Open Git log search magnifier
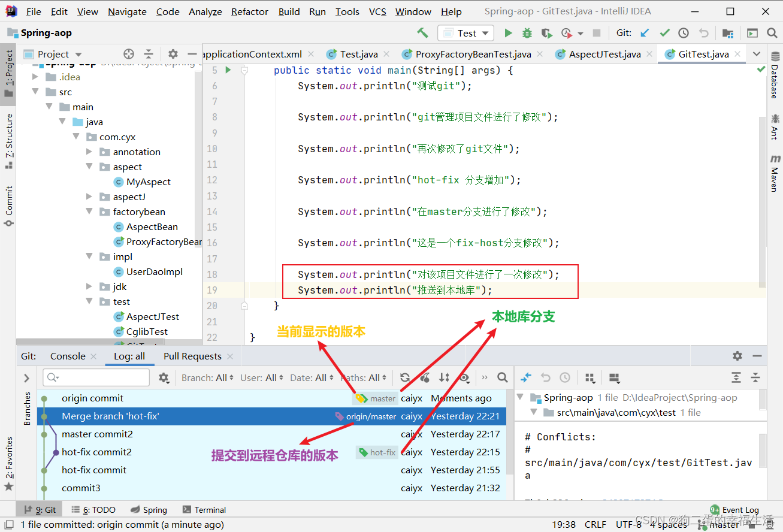This screenshot has height=532, width=783. coord(503,377)
